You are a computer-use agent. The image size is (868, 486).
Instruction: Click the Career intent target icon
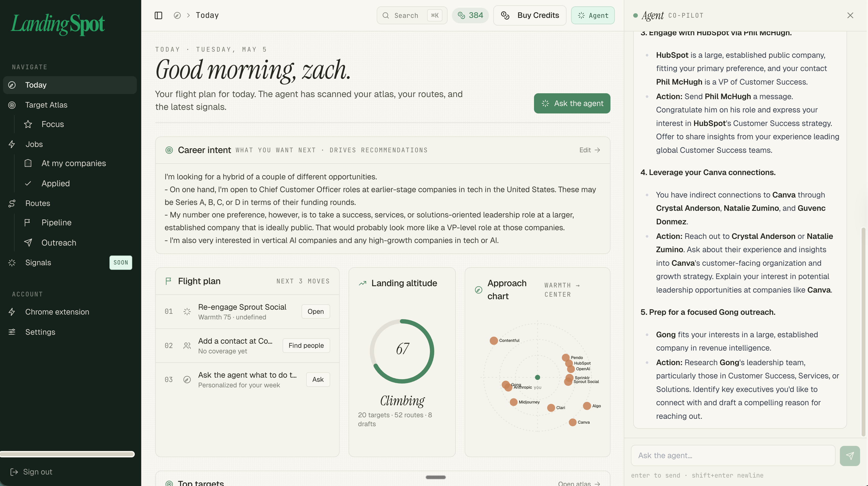tap(169, 150)
